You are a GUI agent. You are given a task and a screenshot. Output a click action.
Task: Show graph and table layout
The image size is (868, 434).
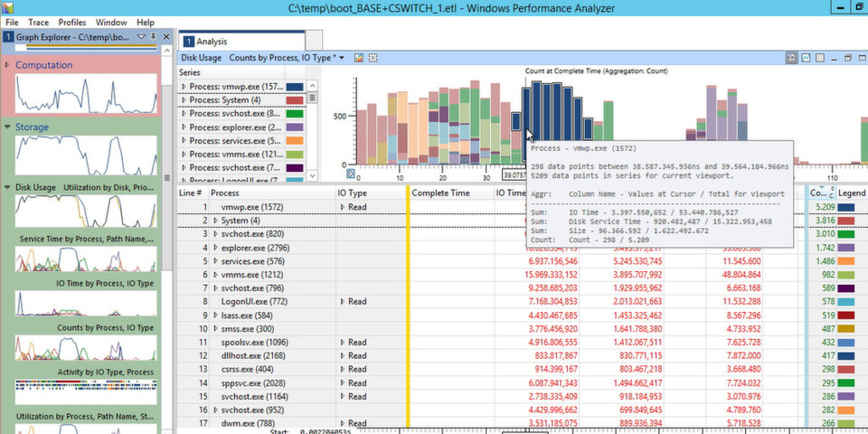[x=792, y=58]
